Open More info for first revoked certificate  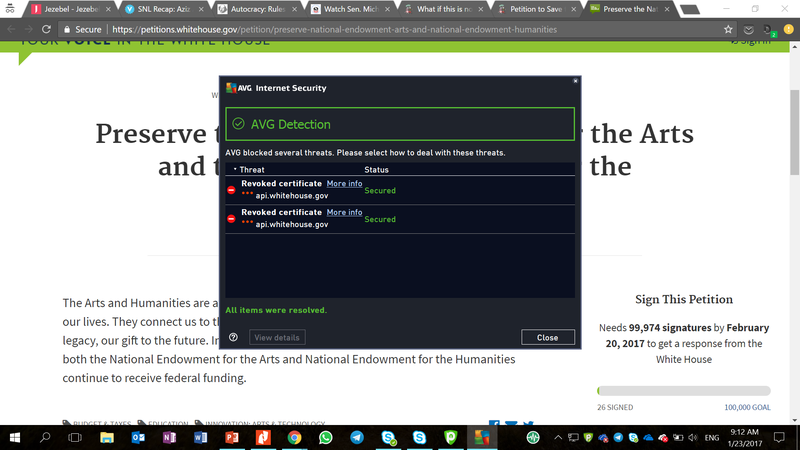tap(344, 183)
